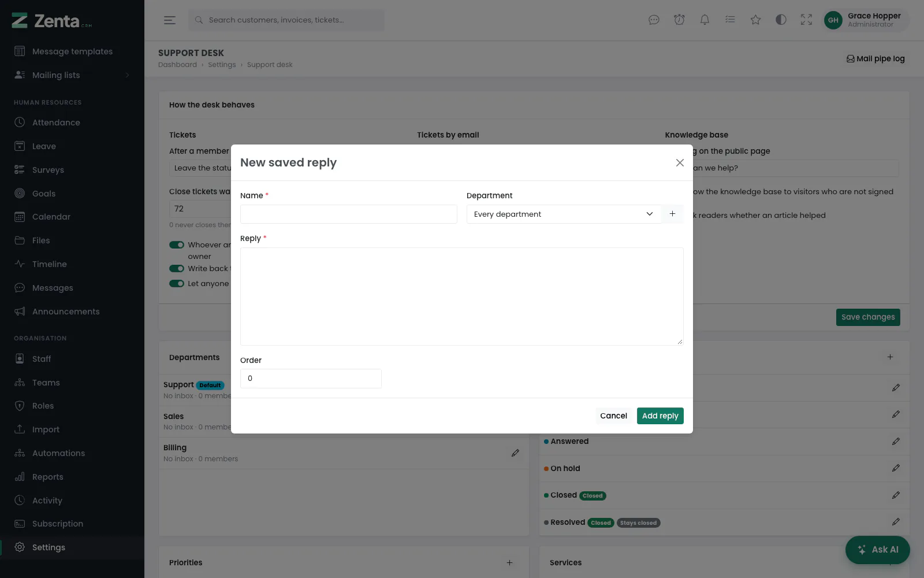
Task: Collapse sidebar with hamburger menu icon
Action: (170, 20)
